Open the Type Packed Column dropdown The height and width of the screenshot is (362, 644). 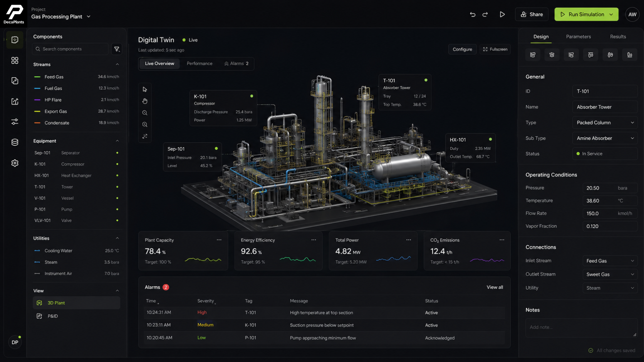(605, 122)
